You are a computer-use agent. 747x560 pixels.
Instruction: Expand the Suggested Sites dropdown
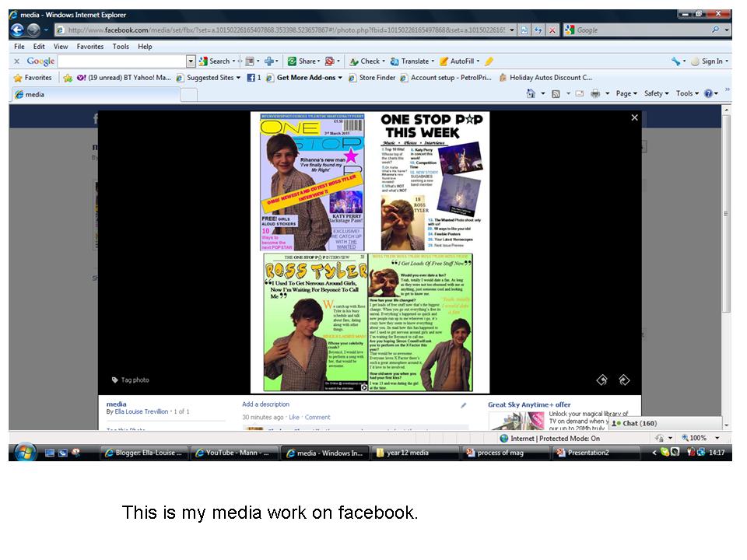click(238, 78)
